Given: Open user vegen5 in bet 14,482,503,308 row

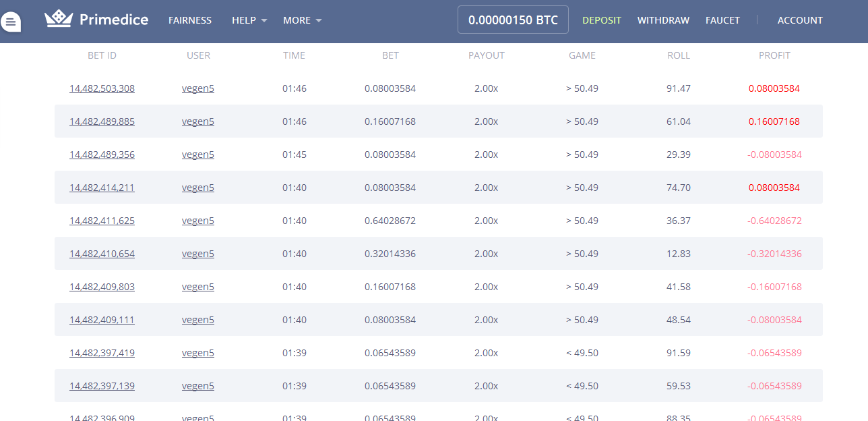Looking at the screenshot, I should pos(198,88).
